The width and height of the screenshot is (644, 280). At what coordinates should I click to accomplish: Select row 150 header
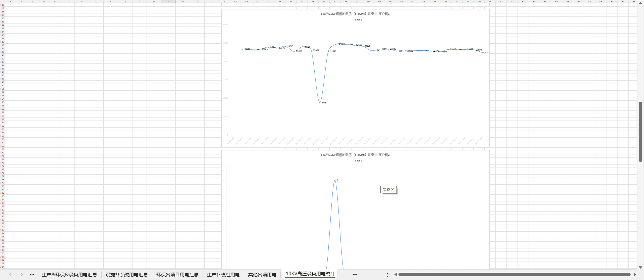click(2, 86)
